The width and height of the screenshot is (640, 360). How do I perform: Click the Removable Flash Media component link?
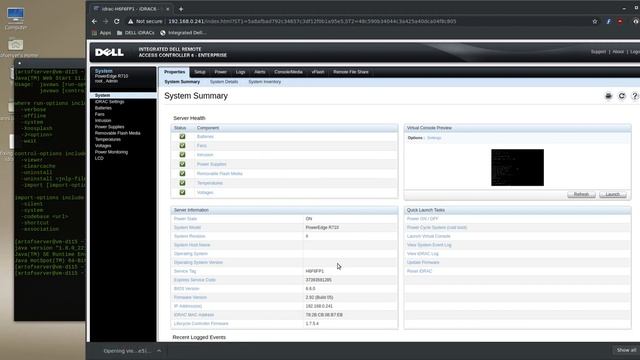220,173
